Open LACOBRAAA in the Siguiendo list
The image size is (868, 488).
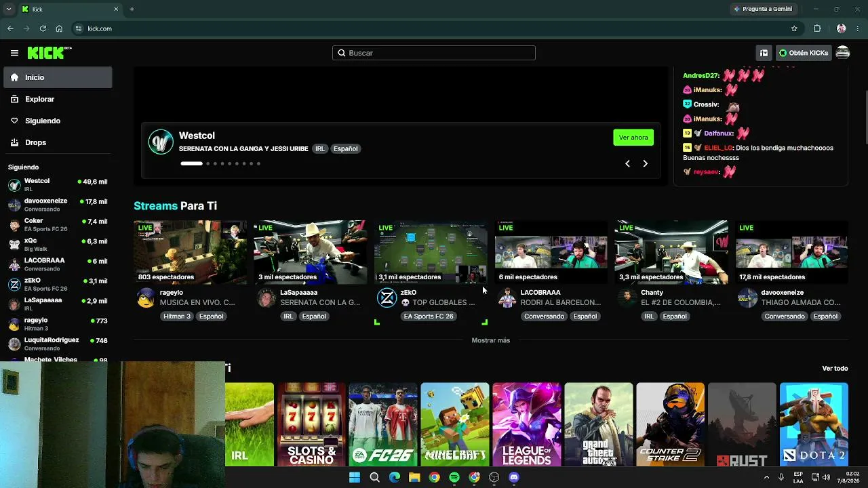pos(58,264)
